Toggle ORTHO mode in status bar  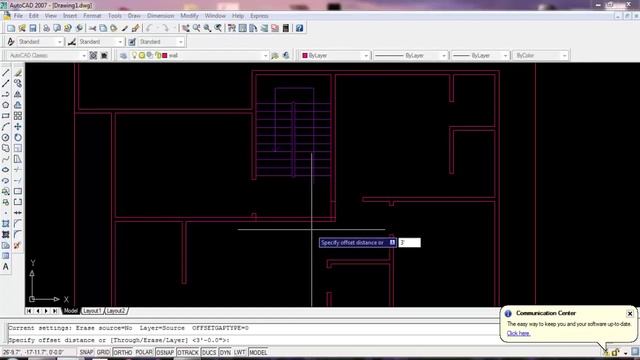tap(122, 352)
